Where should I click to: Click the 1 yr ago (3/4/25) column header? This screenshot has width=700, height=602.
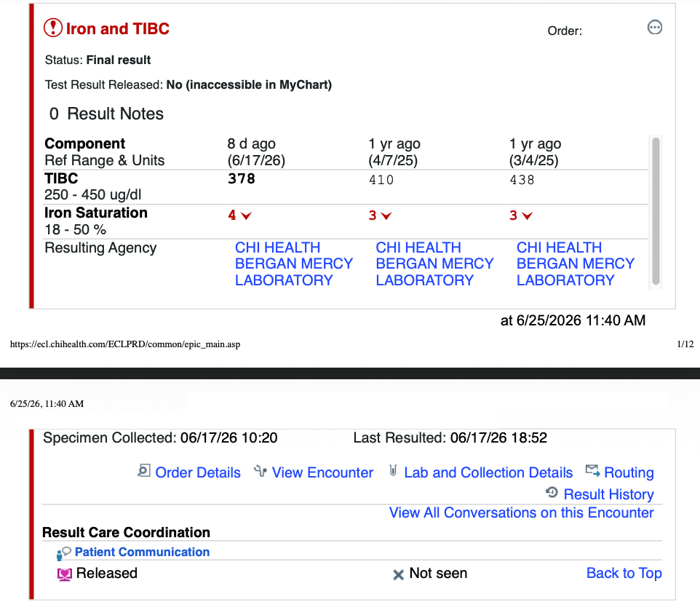pos(536,152)
